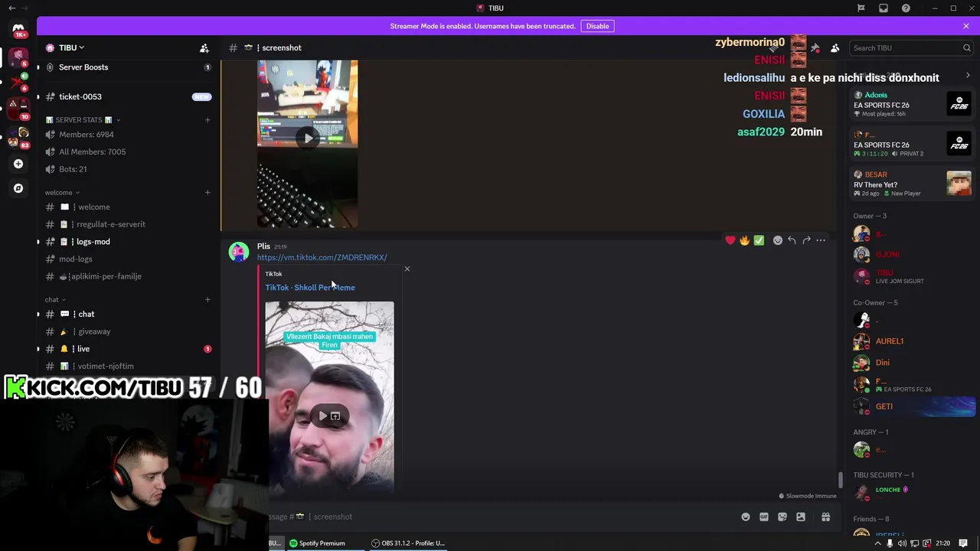980x551 pixels.
Task: Click the chat scrollbar thumb
Action: (840, 480)
